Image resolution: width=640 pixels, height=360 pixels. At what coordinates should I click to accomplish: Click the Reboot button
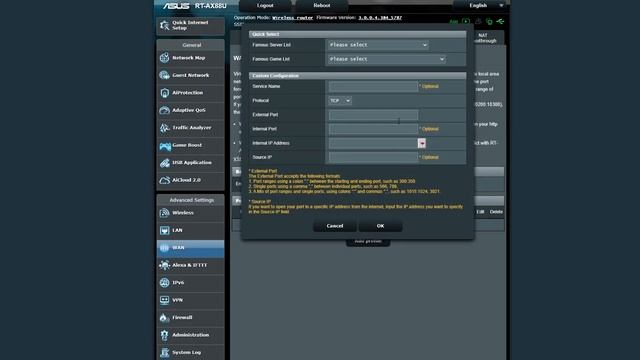coord(322,5)
